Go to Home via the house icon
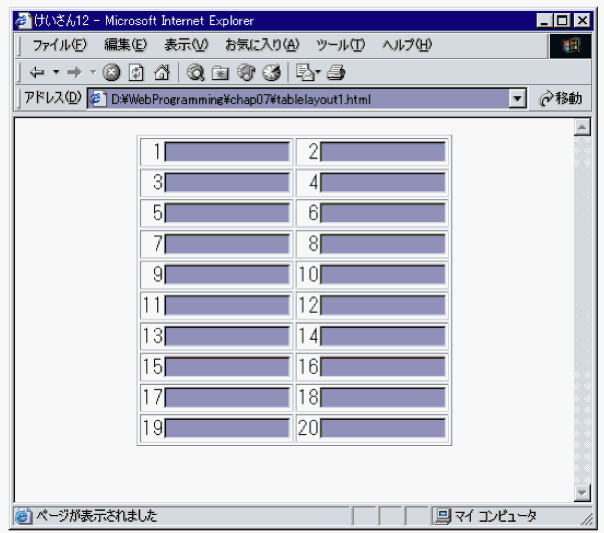 (x=160, y=72)
